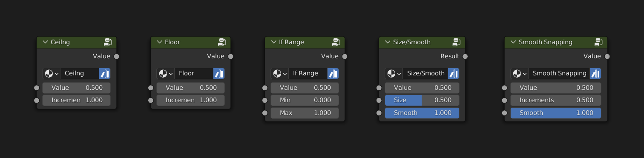Click the Smooth slider in Smooth Snapping node

(x=556, y=113)
